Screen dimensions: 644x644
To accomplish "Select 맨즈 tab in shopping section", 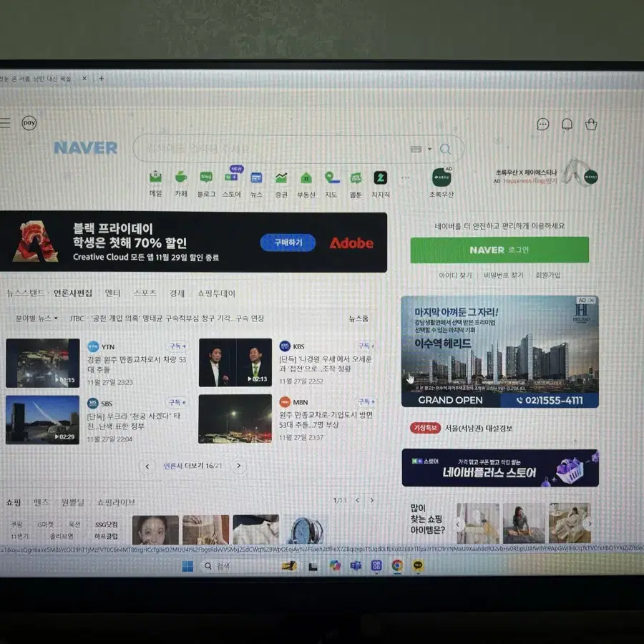I will pyautogui.click(x=41, y=502).
